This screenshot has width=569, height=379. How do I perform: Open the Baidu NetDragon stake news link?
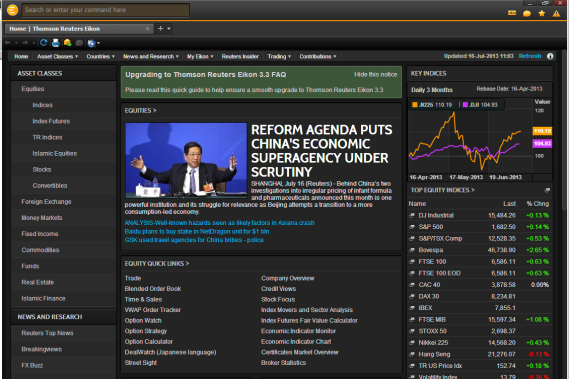[197, 231]
